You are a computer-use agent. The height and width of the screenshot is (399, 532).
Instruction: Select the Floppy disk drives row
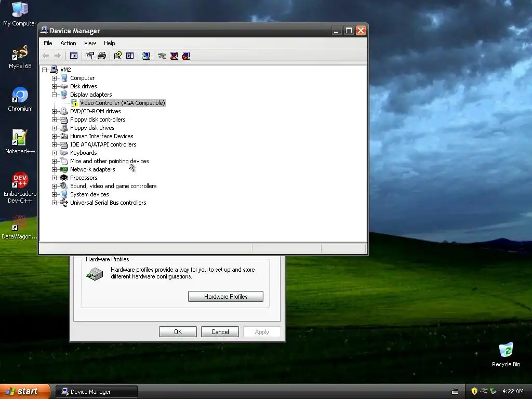[92, 128]
